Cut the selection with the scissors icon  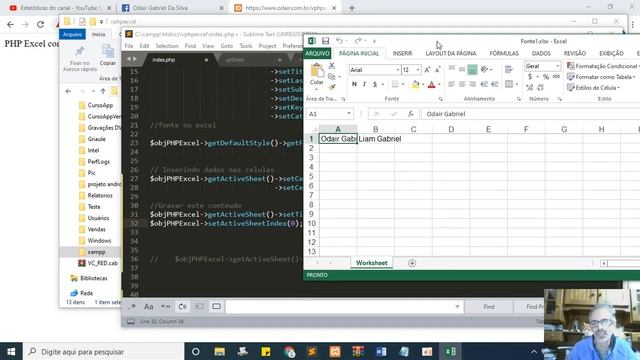point(331,66)
